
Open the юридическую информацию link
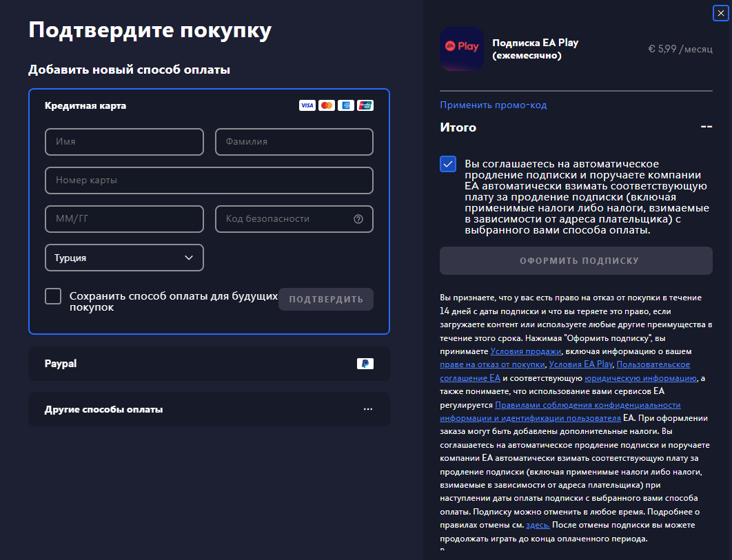tap(640, 378)
